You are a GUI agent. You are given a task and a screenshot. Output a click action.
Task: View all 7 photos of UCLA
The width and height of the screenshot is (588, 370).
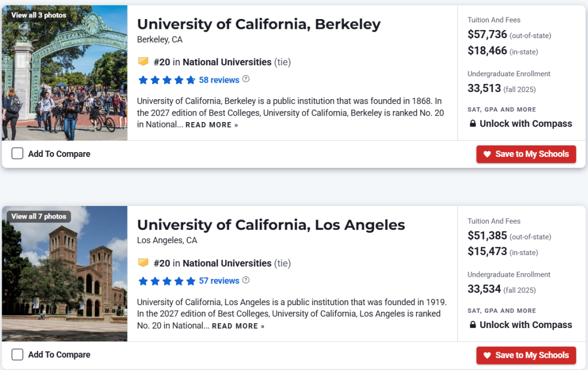click(39, 216)
